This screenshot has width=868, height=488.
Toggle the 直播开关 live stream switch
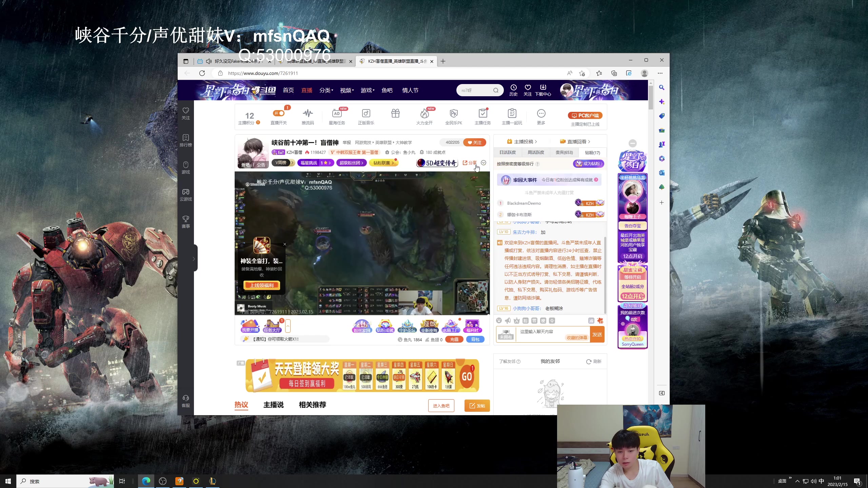pos(279,114)
